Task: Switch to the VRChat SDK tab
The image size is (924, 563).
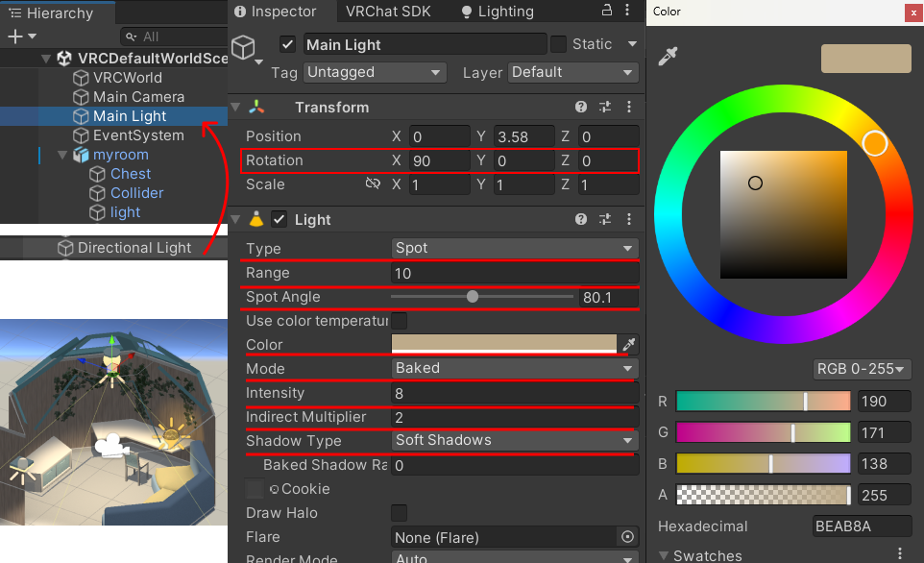Action: tap(388, 12)
